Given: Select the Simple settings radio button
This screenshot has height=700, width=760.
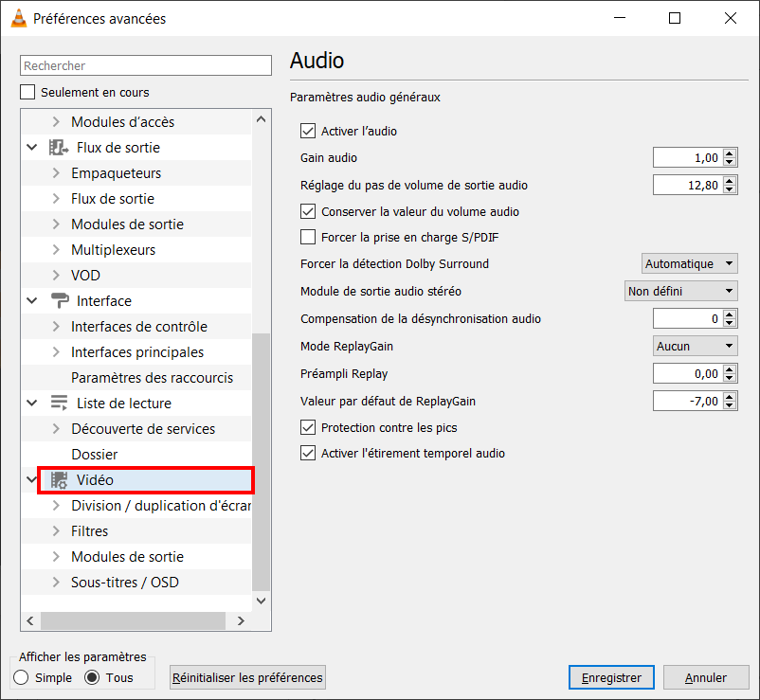Looking at the screenshot, I should pos(21,677).
